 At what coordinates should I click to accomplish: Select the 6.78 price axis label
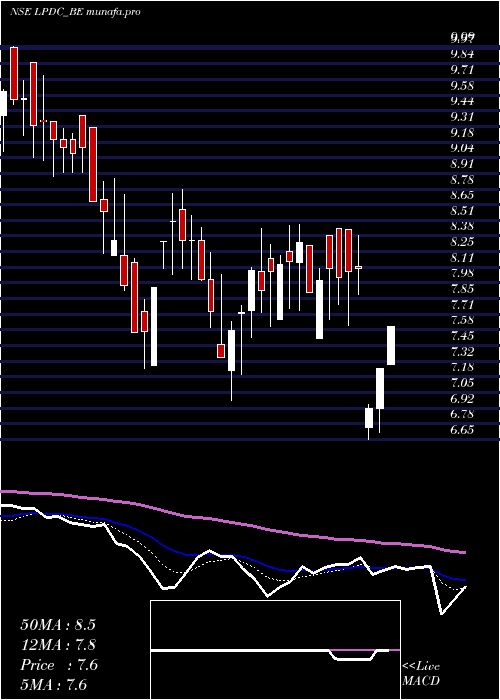pos(462,414)
